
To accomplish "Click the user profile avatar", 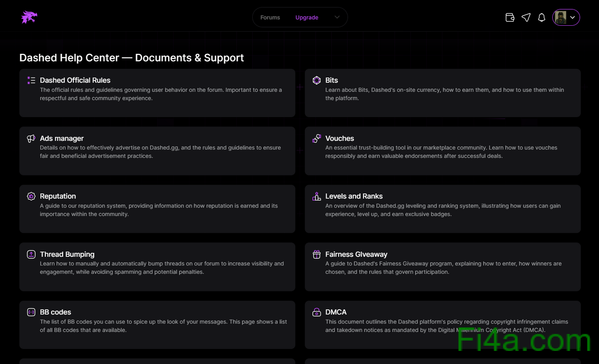I will point(561,17).
